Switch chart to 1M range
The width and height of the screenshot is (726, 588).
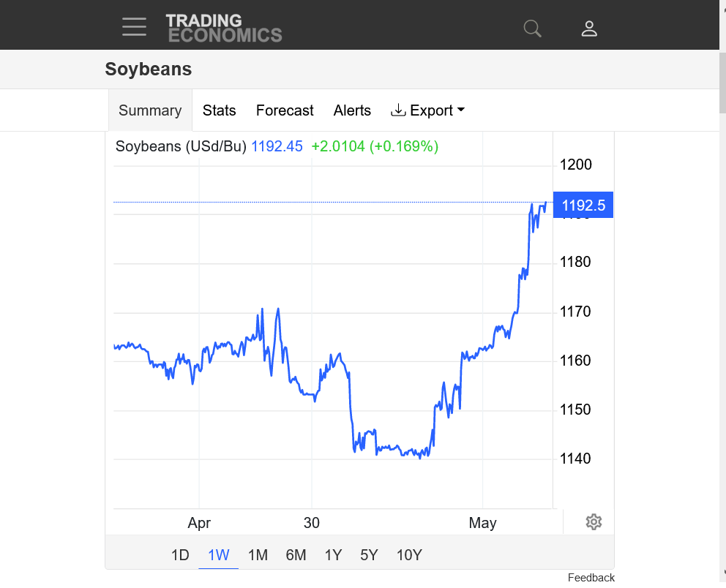[x=258, y=555]
